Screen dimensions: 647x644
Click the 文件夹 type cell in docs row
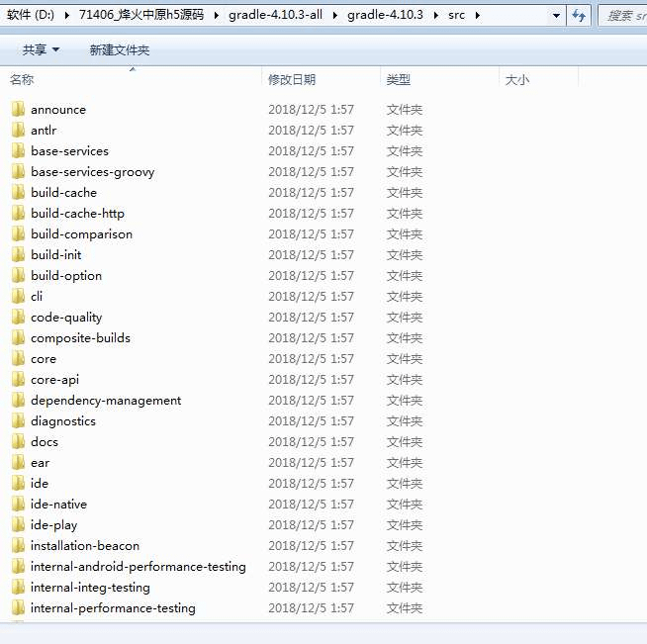(x=405, y=441)
